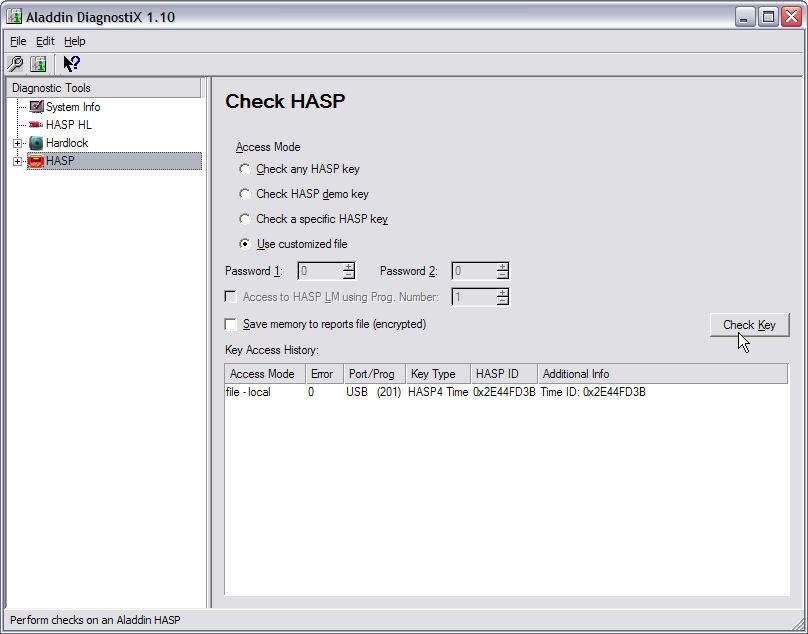Activate the What's This help cursor icon
808x634 pixels.
(x=71, y=64)
